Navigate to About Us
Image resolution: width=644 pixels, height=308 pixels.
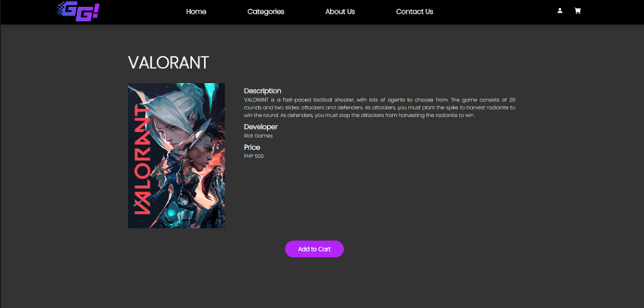(x=340, y=12)
